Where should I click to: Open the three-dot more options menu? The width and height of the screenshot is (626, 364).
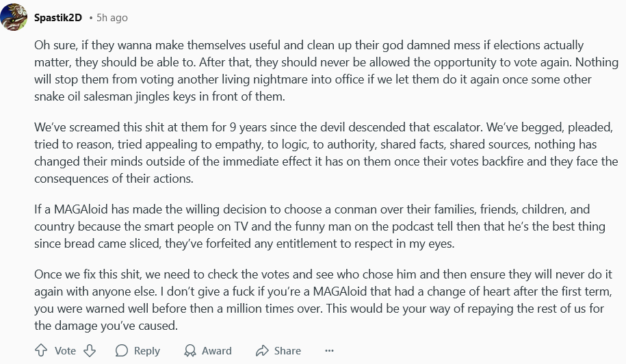point(329,350)
